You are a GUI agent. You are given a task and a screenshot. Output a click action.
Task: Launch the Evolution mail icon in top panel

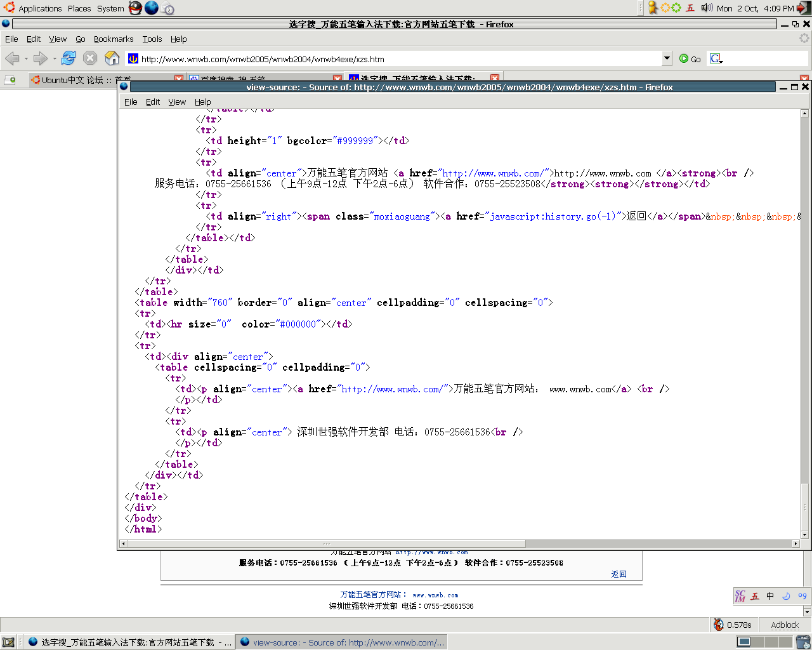[167, 8]
